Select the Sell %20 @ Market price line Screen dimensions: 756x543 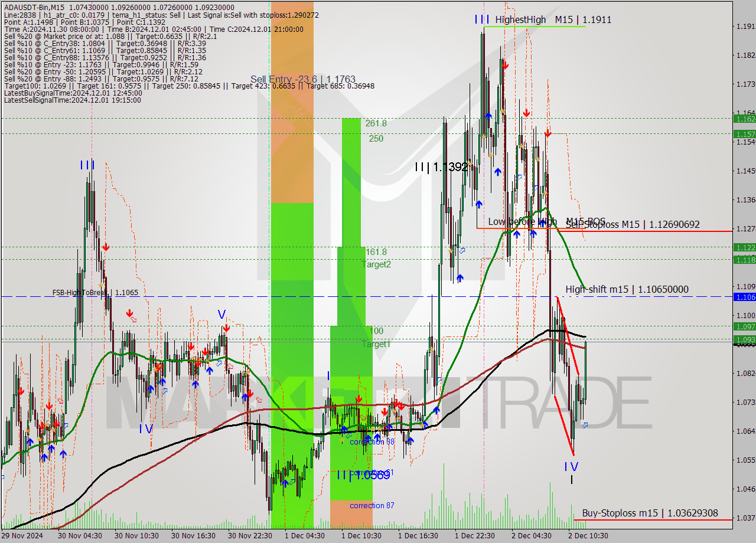tap(110, 36)
